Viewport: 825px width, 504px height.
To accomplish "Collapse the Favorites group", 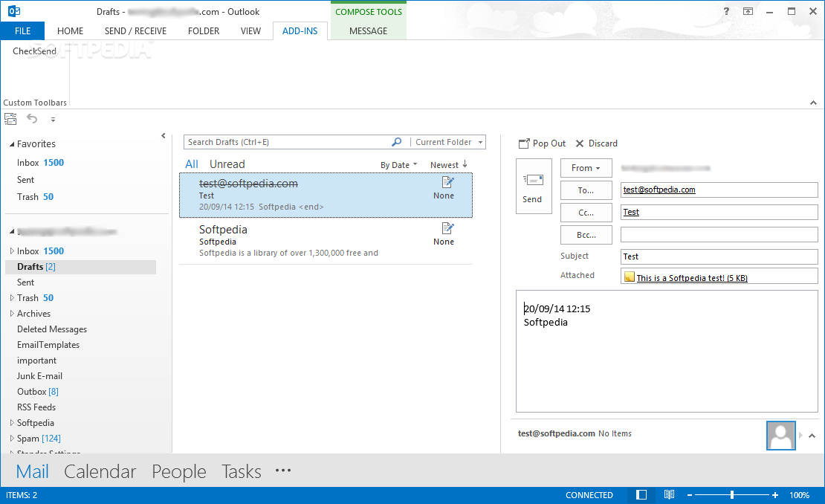I will click(12, 144).
